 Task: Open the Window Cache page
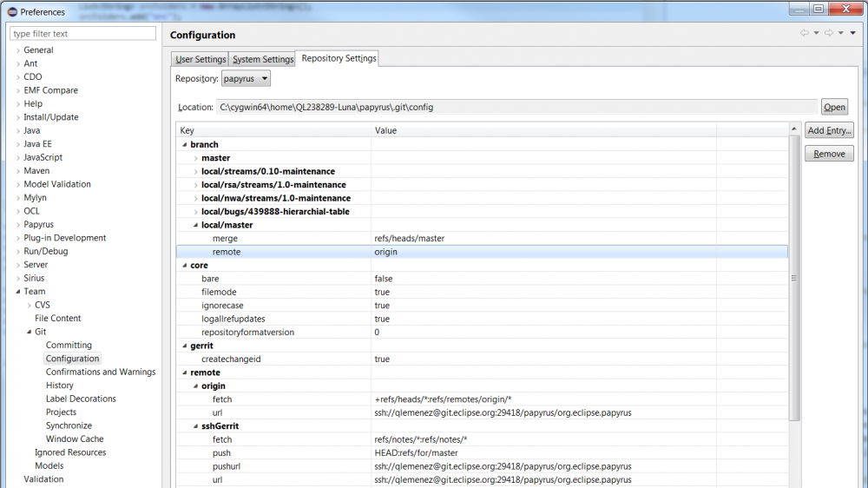[75, 439]
